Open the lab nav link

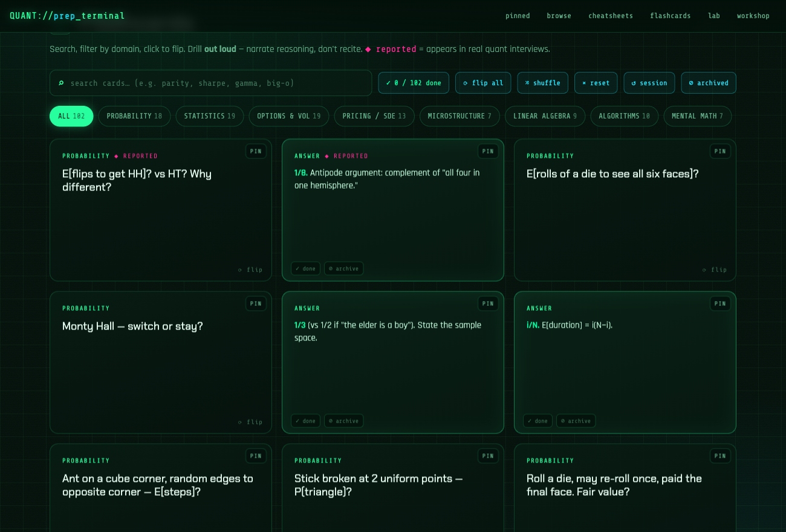714,16
